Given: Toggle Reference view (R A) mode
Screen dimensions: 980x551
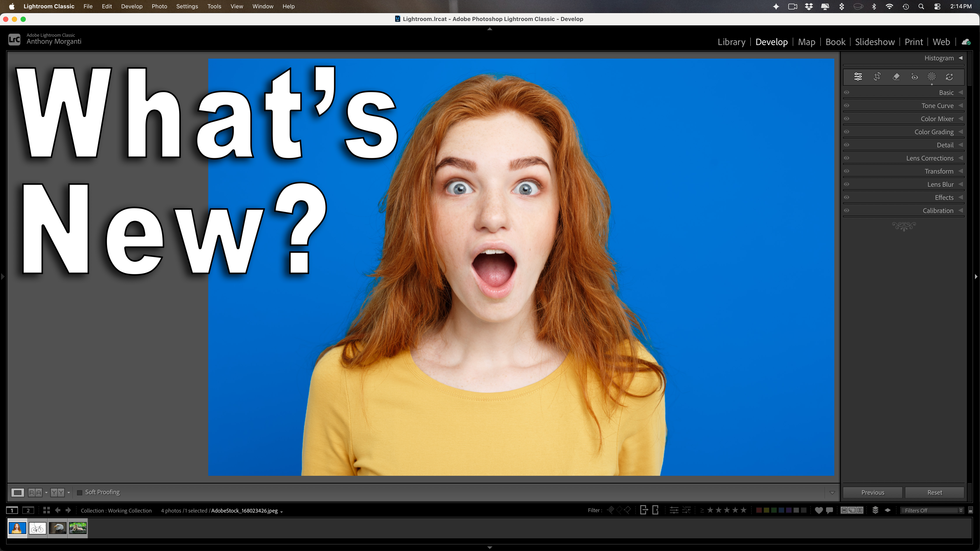Looking at the screenshot, I should 35,492.
